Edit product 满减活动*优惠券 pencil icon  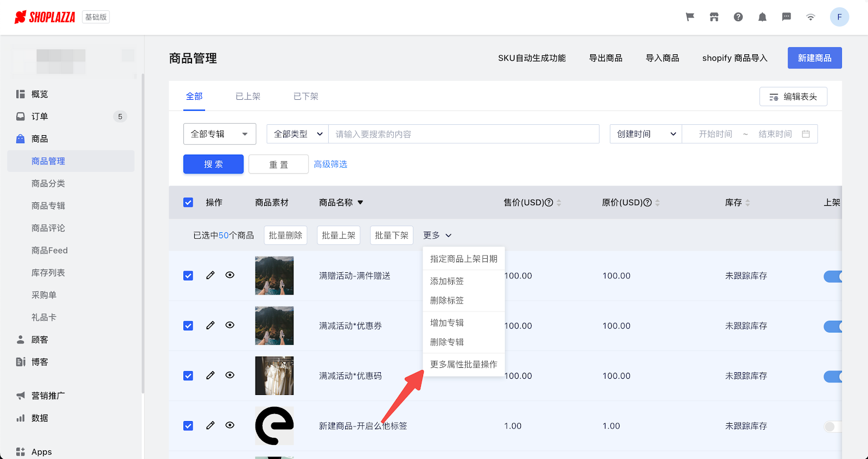(210, 325)
